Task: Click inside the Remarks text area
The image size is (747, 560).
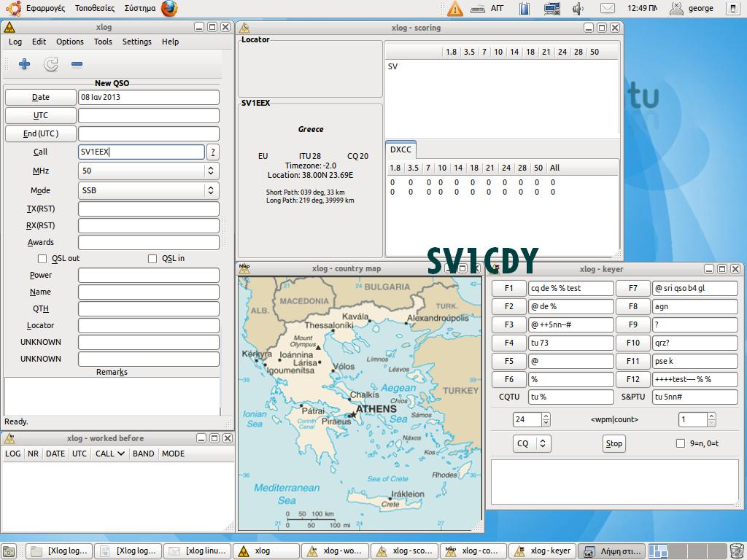Action: click(x=112, y=394)
